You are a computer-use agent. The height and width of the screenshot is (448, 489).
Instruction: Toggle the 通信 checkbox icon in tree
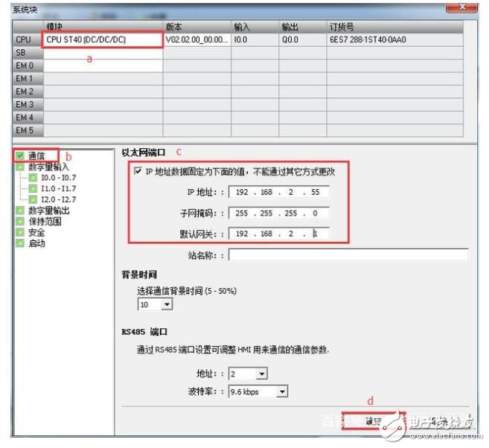click(x=20, y=156)
